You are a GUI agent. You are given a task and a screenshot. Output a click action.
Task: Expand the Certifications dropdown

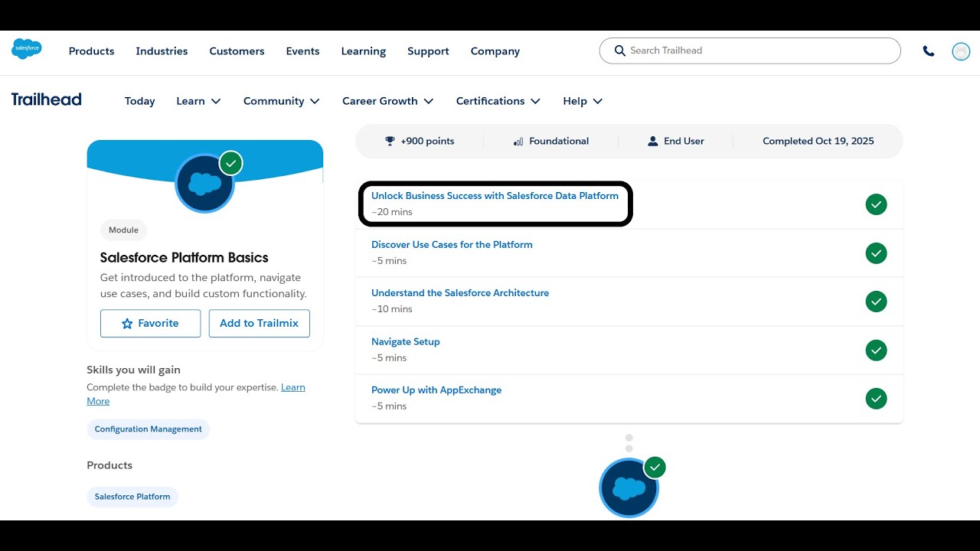pyautogui.click(x=498, y=101)
